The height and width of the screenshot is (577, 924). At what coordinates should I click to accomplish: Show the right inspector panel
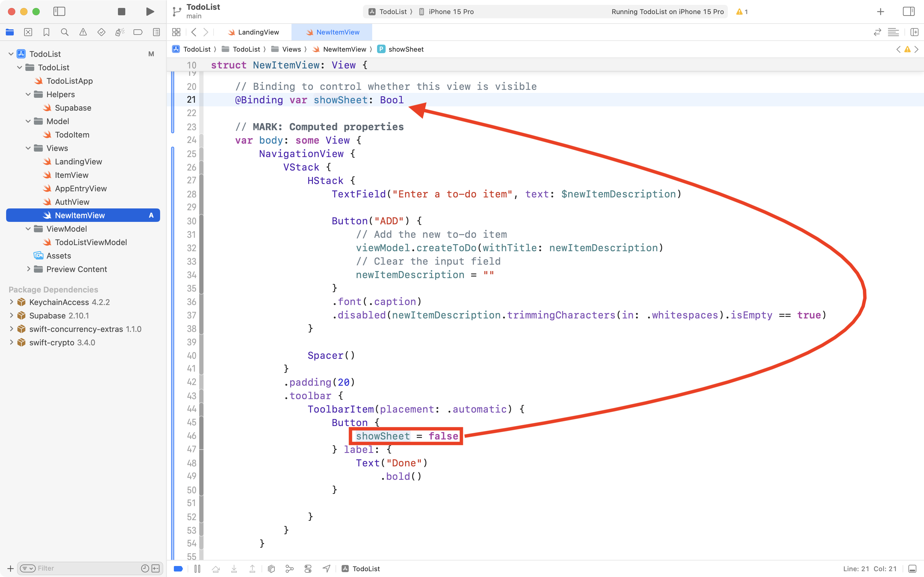[x=908, y=11]
